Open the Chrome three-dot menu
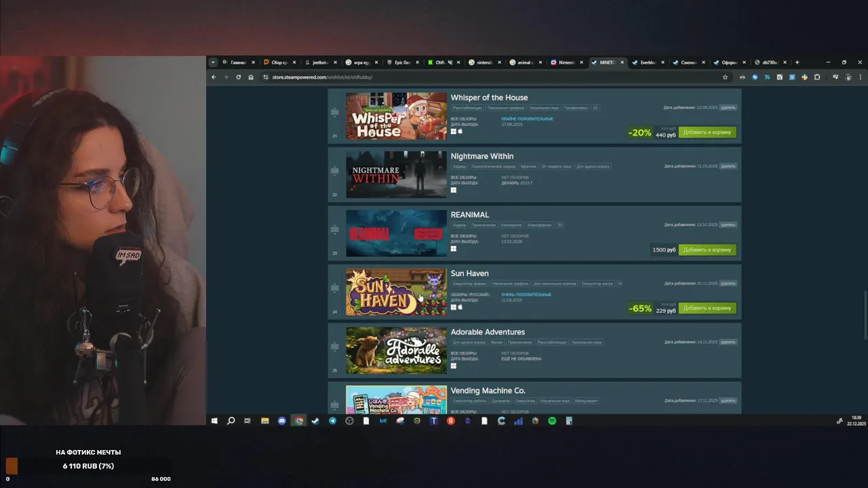 tap(860, 77)
